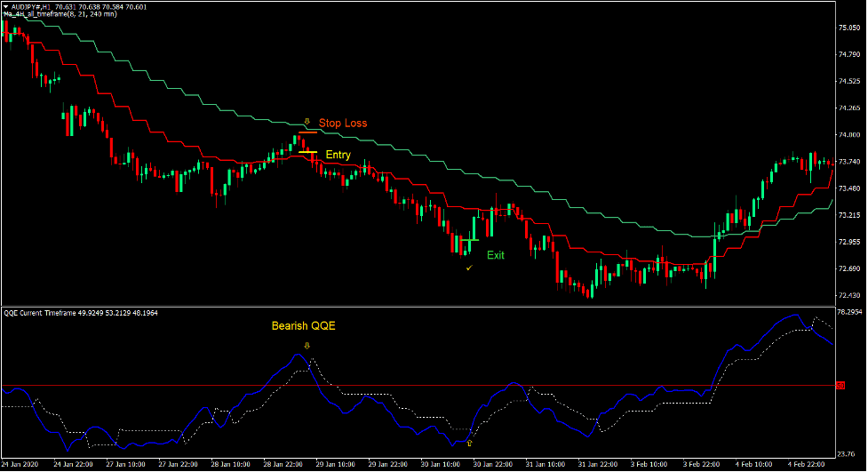Select the yellow Entry horizontal line
Image resolution: width=868 pixels, height=472 pixels.
[x=307, y=153]
